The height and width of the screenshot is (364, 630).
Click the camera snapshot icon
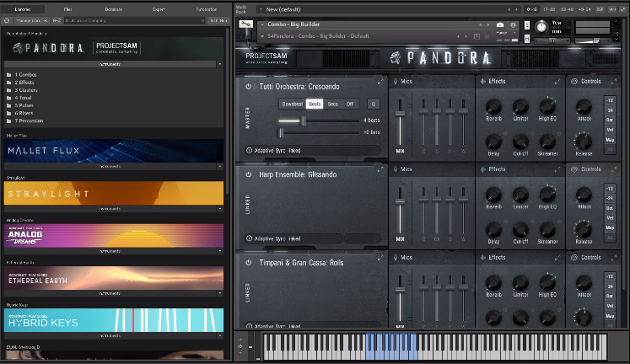pos(500,25)
